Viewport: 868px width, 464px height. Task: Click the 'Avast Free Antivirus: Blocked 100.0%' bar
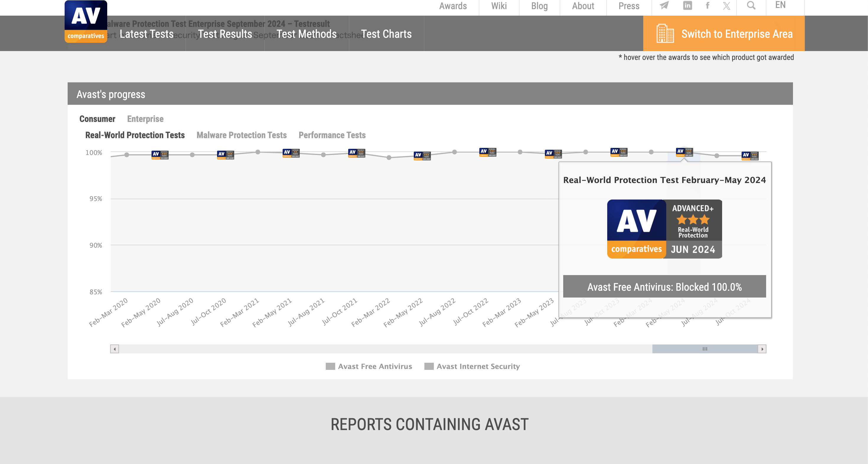pyautogui.click(x=665, y=287)
